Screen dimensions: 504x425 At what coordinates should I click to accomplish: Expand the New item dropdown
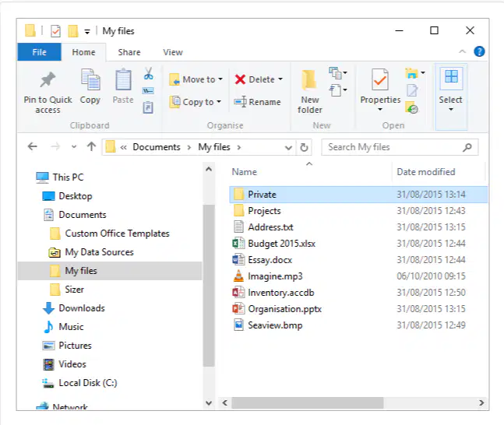(338, 73)
